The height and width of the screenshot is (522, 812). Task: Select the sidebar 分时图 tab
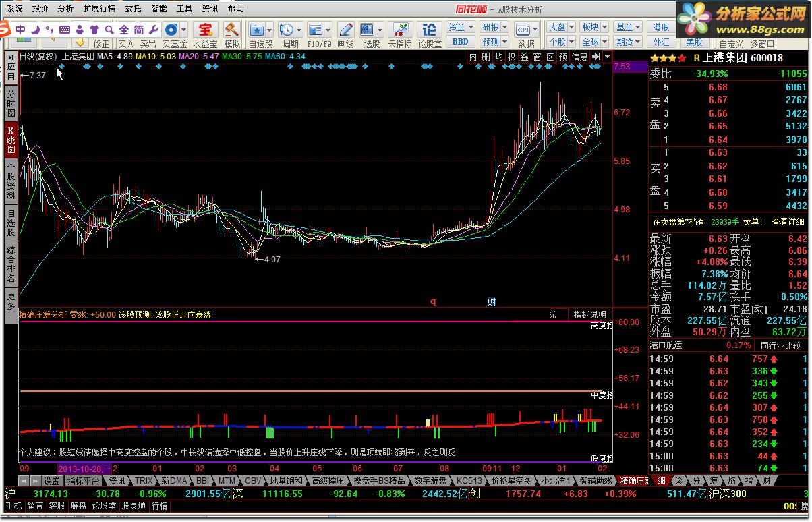tap(11, 105)
